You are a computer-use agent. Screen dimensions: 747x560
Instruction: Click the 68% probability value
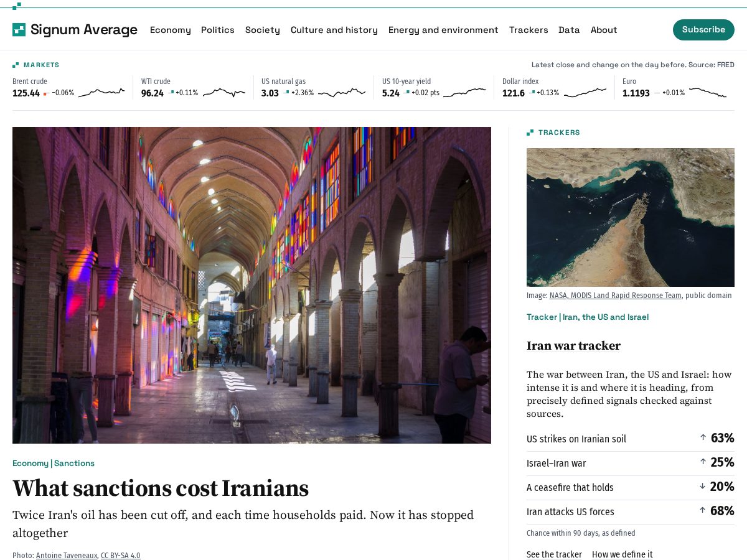[x=722, y=511]
